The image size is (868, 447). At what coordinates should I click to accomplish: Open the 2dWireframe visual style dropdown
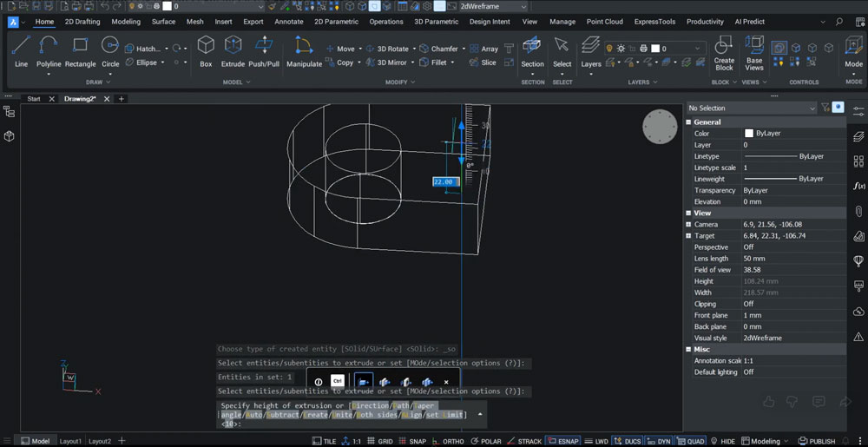(x=493, y=7)
